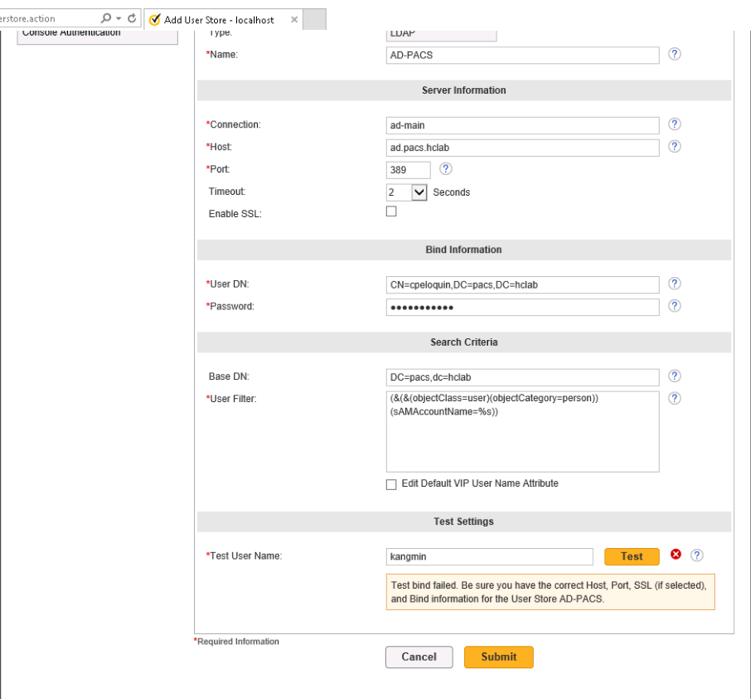Click the Name field containing AD-PACS
The height and width of the screenshot is (699, 751).
tap(523, 55)
